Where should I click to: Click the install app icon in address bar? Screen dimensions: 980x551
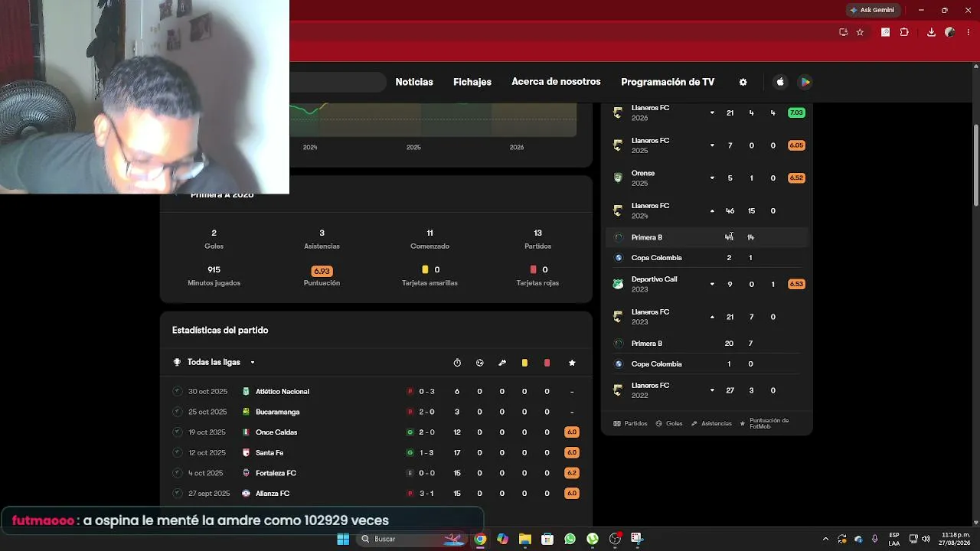[843, 32]
